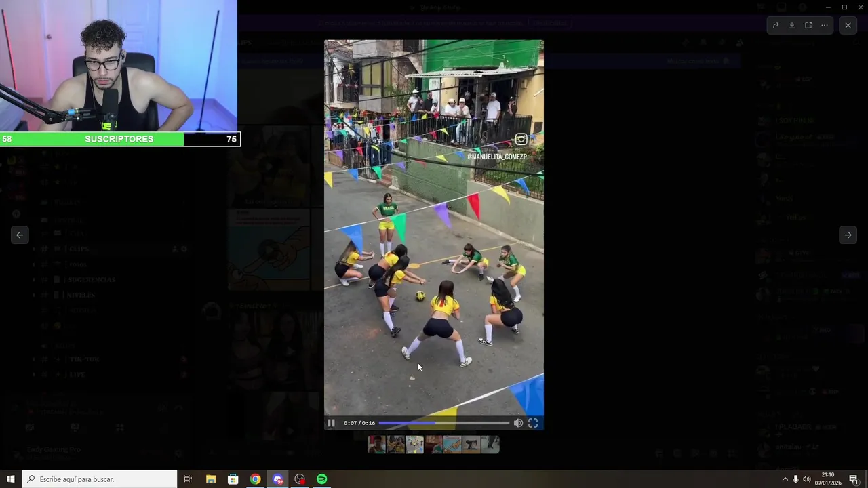Click the microphone icon in the system tray
Viewport: 868px width, 488px height.
coord(796,479)
